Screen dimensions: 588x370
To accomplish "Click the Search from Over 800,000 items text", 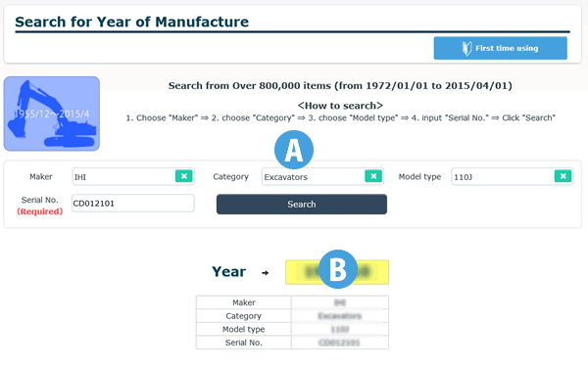I will [x=340, y=86].
